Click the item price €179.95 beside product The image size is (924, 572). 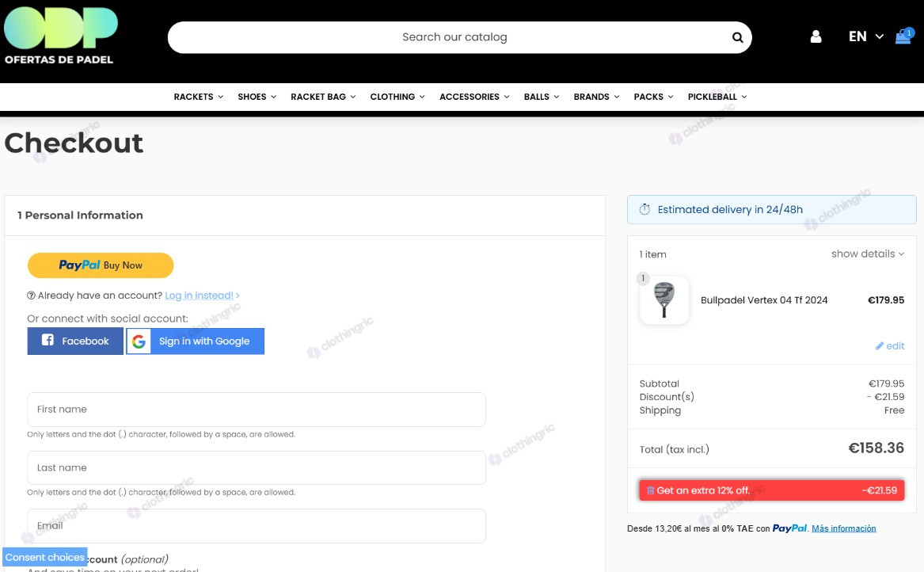point(886,300)
